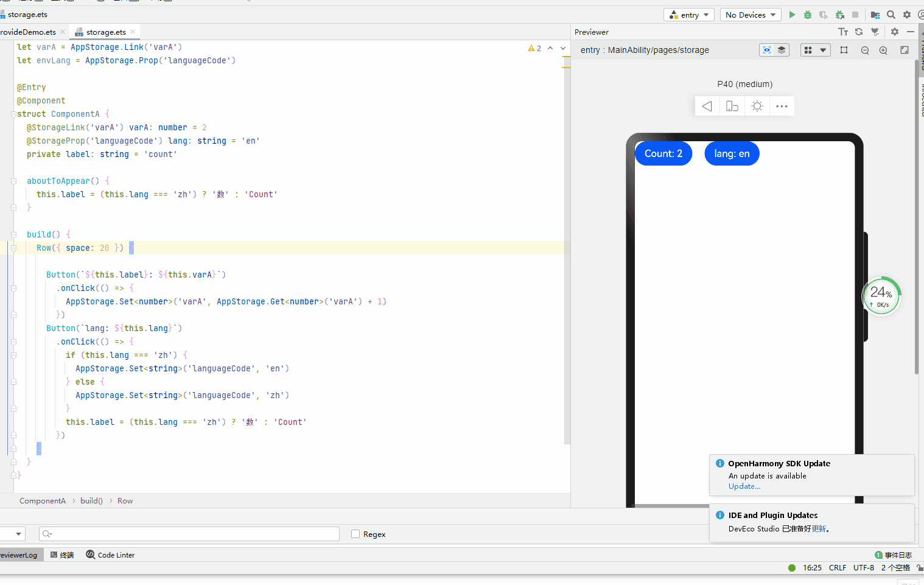
Task: Open the 事件日志 event log
Action: [x=893, y=555]
